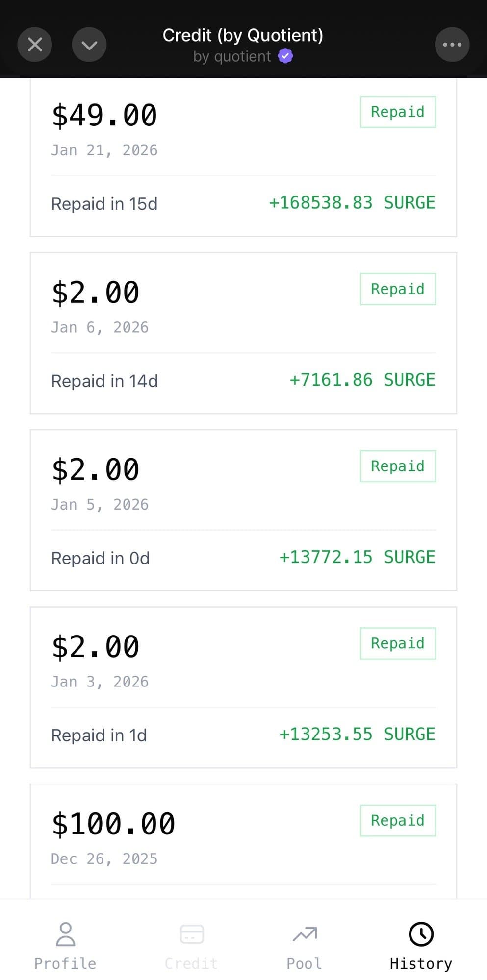The width and height of the screenshot is (487, 980).
Task: Close the Credit mini app with X
Action: pos(35,45)
